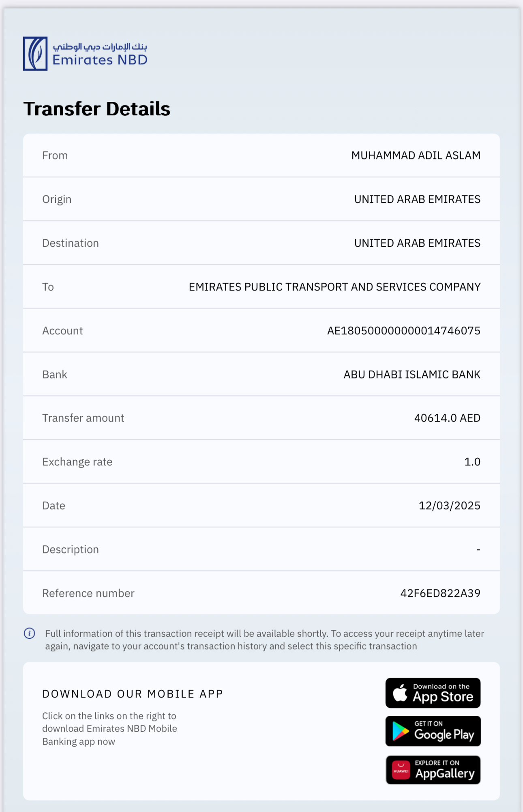
Task: Click the info circle icon beside receipt note
Action: 30,633
